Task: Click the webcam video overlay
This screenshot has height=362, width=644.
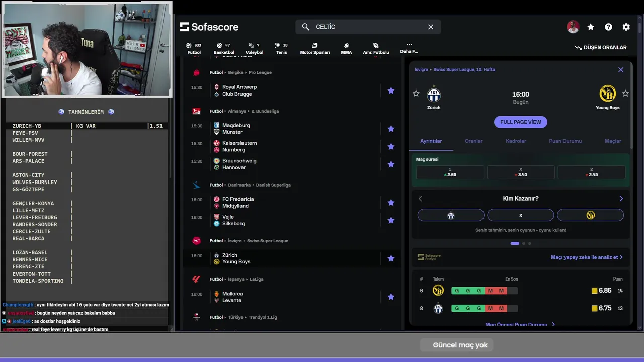Action: pyautogui.click(x=87, y=49)
